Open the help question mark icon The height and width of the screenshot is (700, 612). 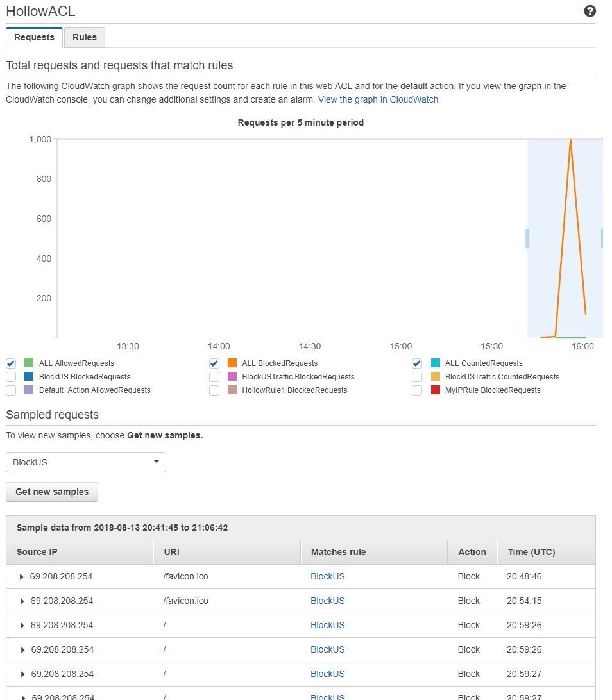590,12
